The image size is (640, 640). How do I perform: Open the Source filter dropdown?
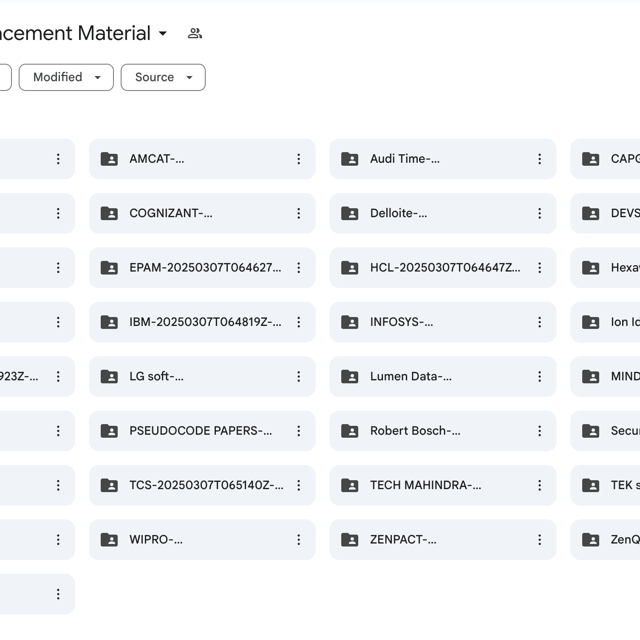click(163, 77)
